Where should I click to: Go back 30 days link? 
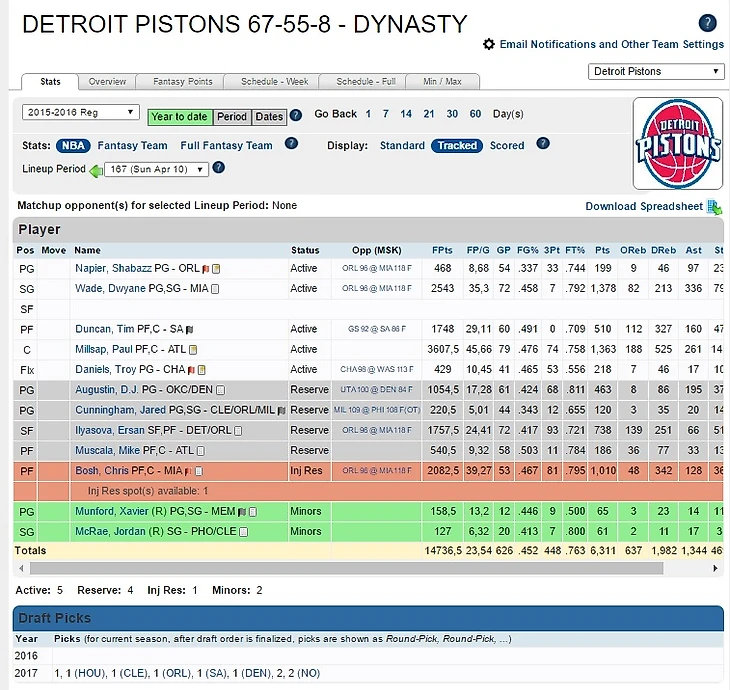(452, 114)
